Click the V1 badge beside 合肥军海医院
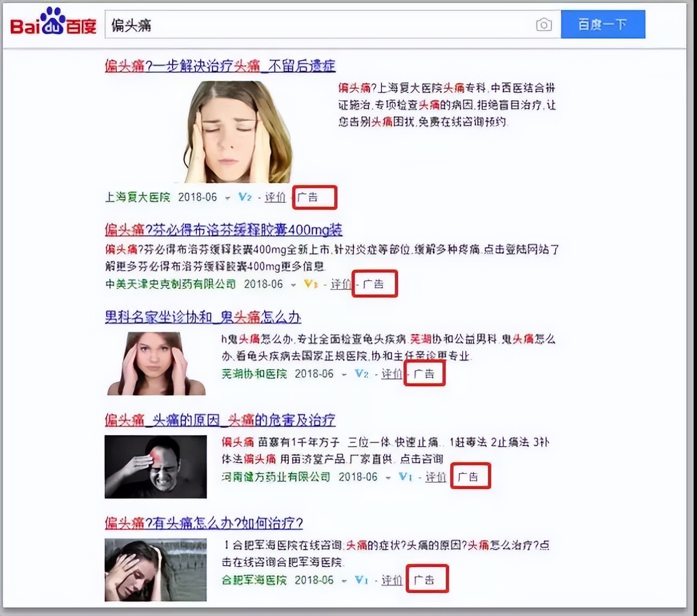This screenshot has height=616, width=697. tap(360, 580)
